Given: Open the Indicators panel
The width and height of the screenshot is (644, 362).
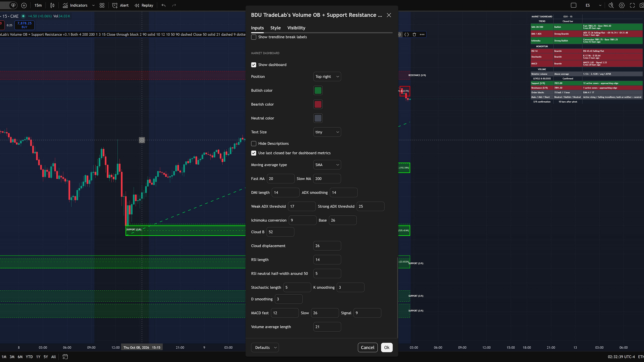Looking at the screenshot, I should coord(75,5).
